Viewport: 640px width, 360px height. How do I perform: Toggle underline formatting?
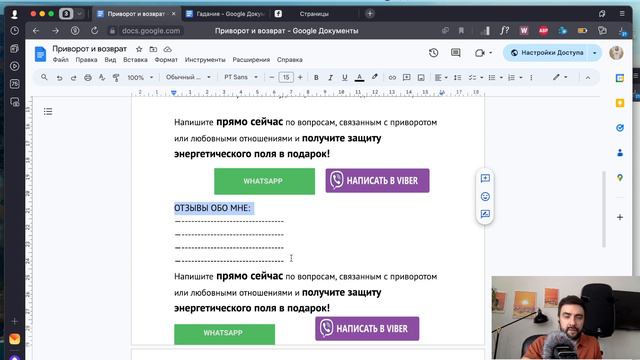[344, 78]
